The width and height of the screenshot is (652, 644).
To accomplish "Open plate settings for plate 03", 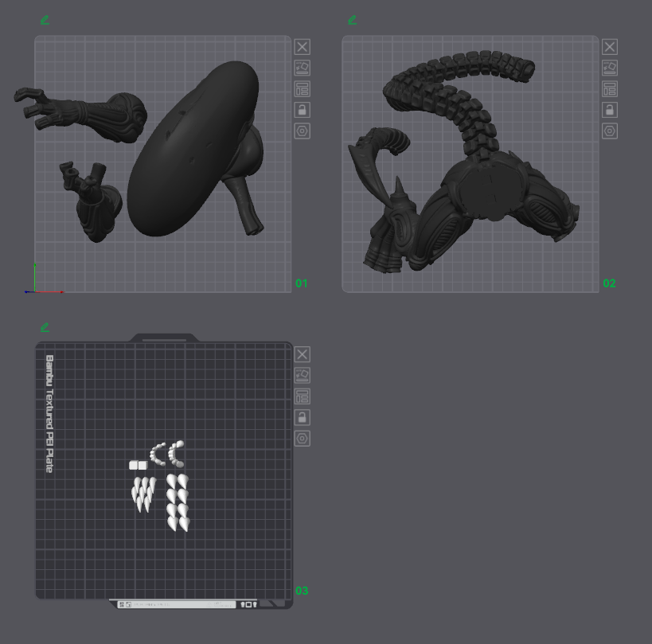I will tap(302, 439).
